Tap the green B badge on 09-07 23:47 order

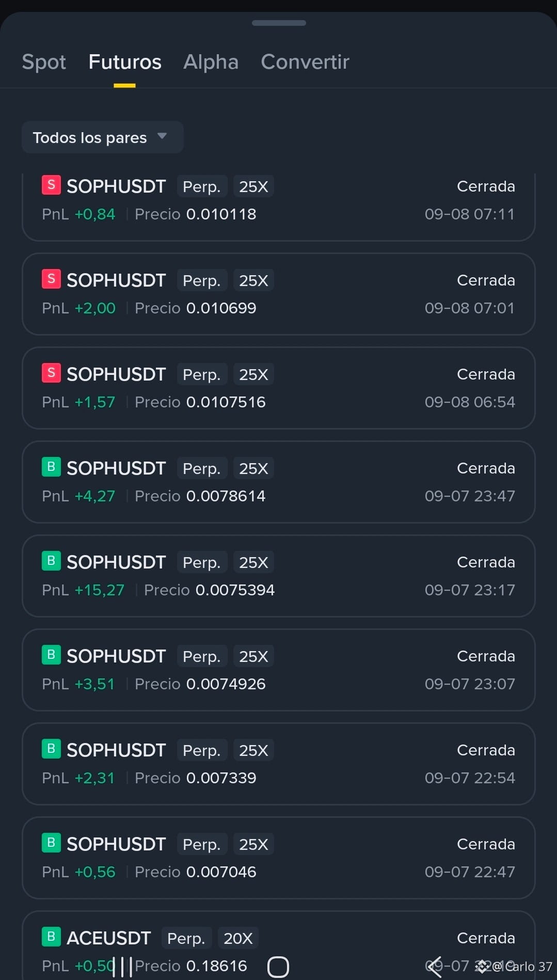point(51,467)
